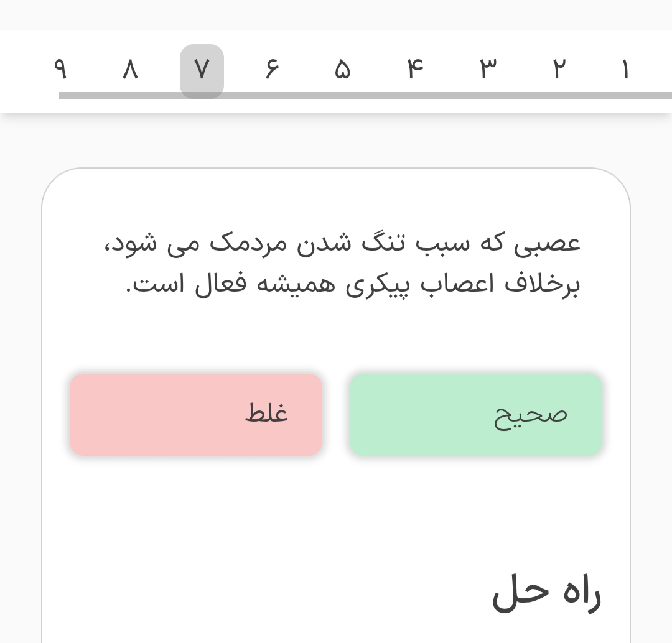Click the word عصبی starting the question
This screenshot has height=643, width=672.
548,243
